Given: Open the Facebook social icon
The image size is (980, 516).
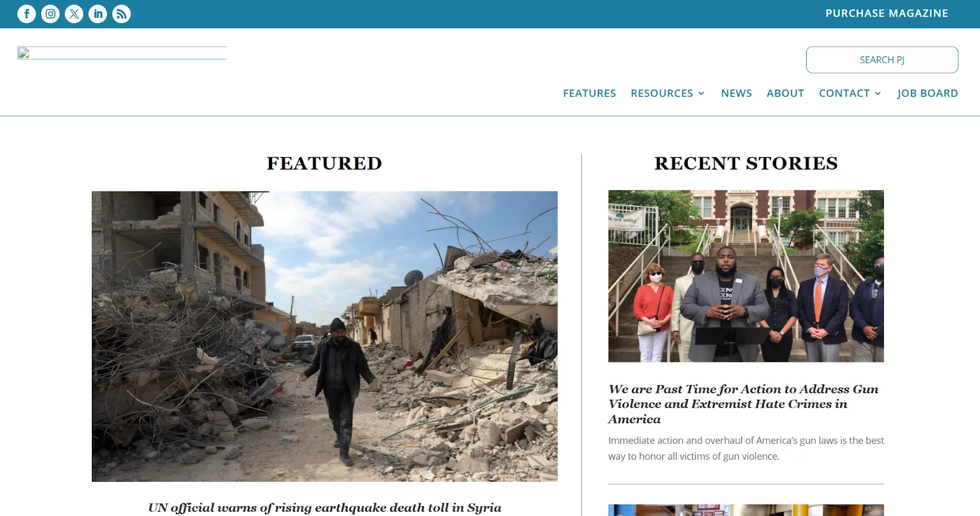Looking at the screenshot, I should tap(26, 13).
